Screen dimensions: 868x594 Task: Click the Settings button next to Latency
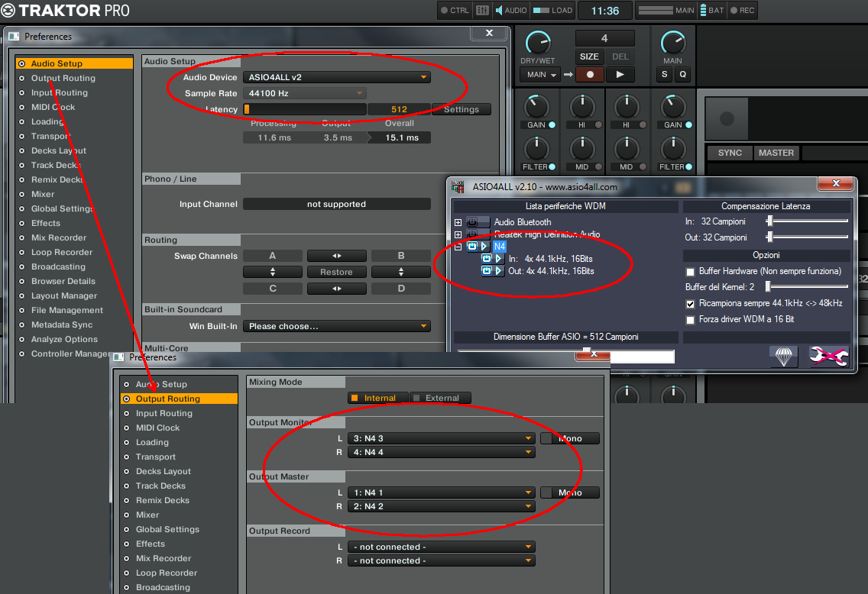pos(462,109)
